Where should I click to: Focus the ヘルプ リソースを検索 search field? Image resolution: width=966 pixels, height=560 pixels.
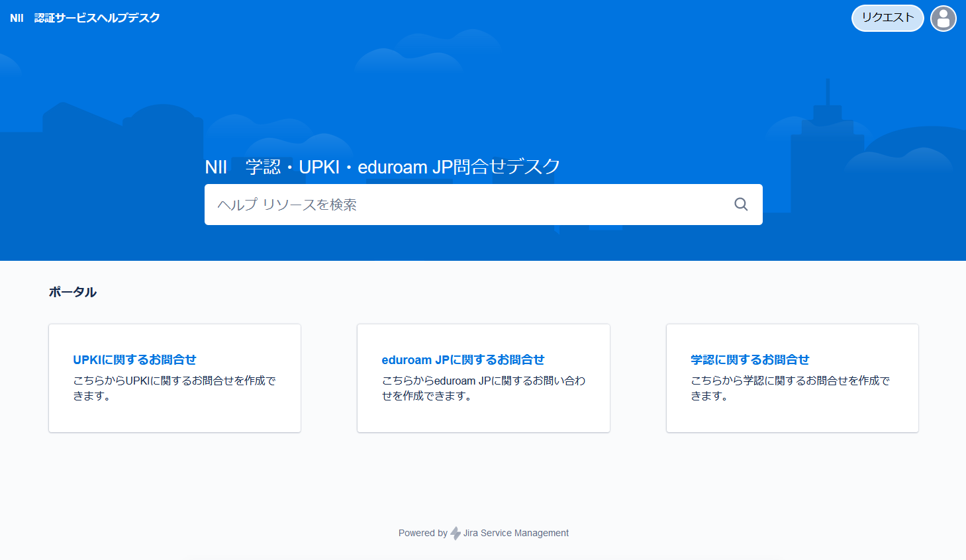483,205
